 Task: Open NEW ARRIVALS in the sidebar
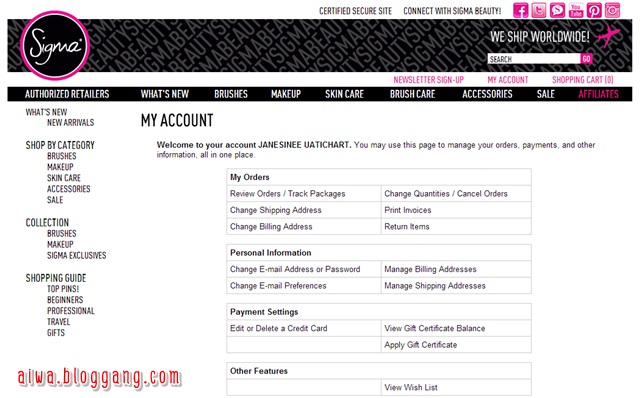70,122
